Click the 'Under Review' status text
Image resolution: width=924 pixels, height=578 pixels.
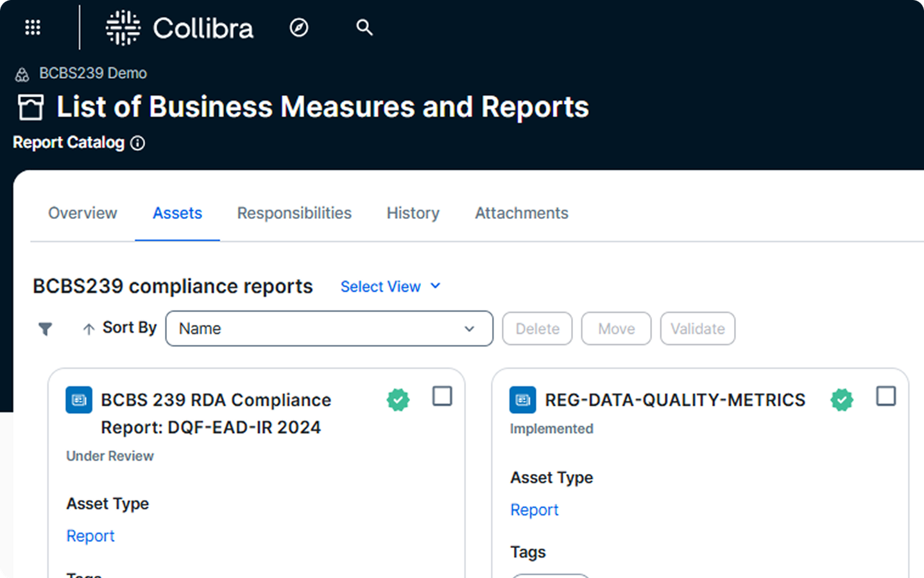[x=110, y=456]
